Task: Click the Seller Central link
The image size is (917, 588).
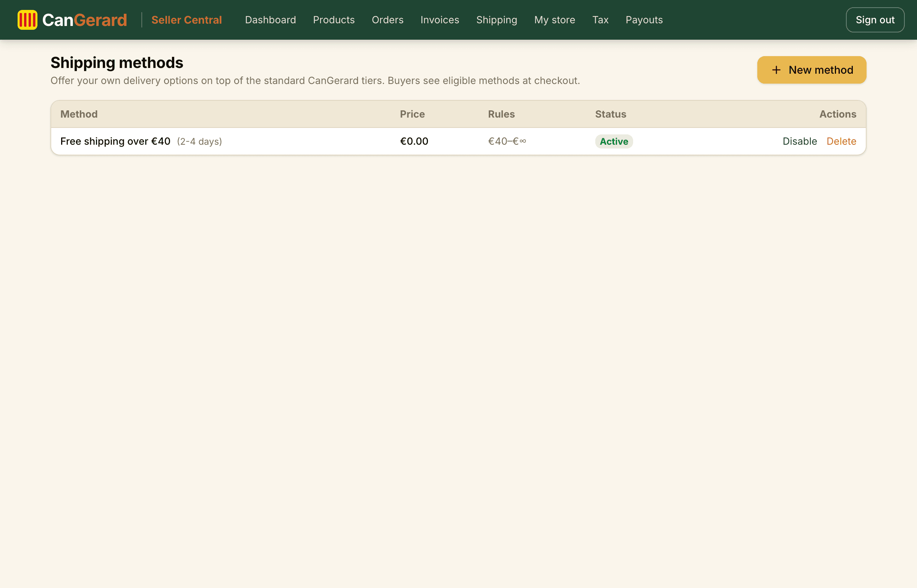Action: pyautogui.click(x=186, y=20)
